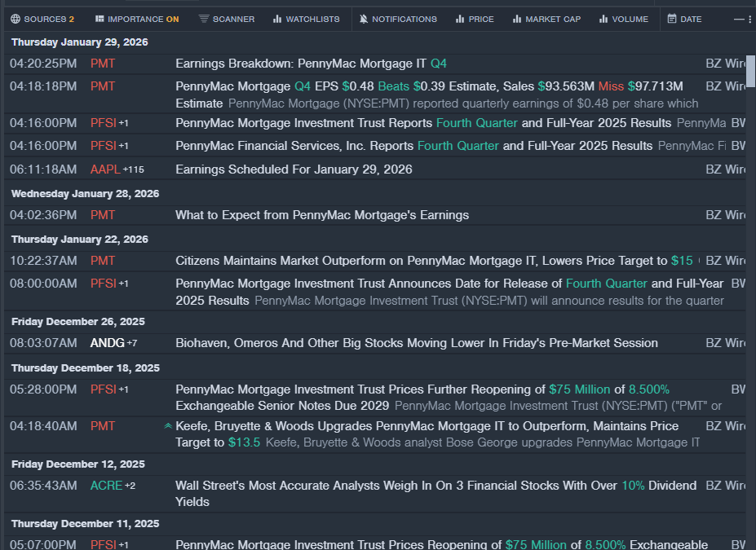Open the Watchlists filter

coord(306,19)
